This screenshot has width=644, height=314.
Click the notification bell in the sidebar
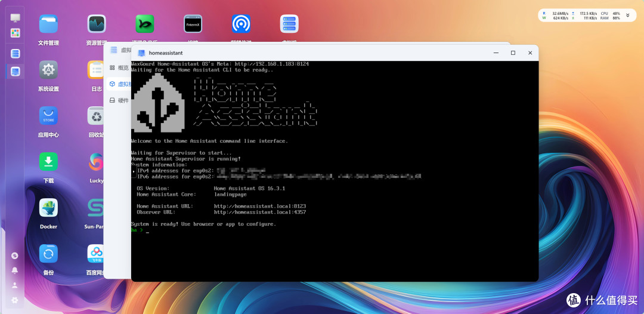tap(15, 270)
